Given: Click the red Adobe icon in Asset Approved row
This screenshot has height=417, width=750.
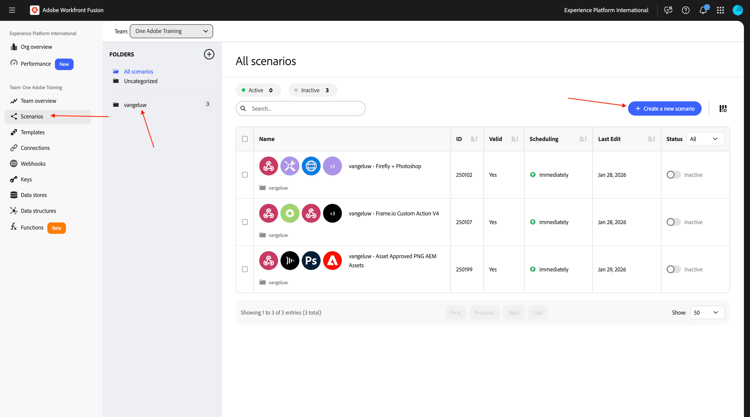Looking at the screenshot, I should click(x=332, y=261).
